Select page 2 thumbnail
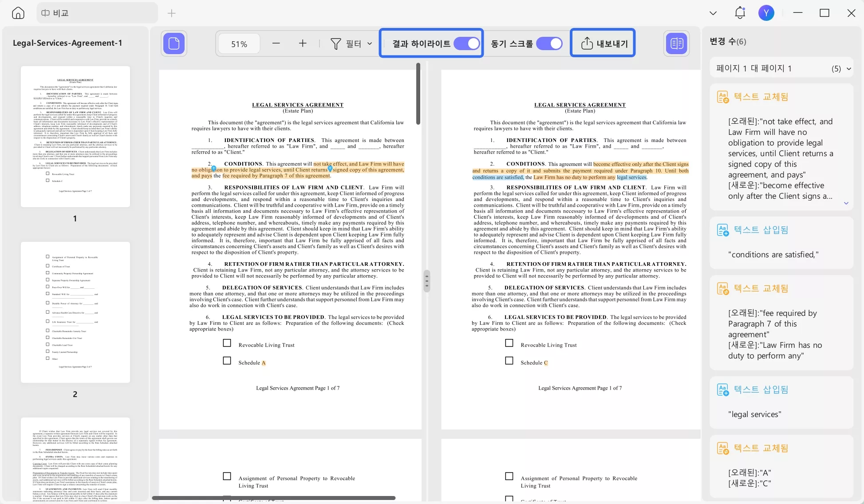 tap(75, 312)
